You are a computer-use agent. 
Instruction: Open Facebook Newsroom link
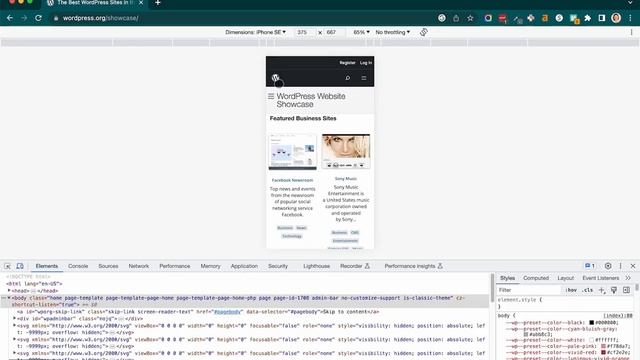click(292, 180)
